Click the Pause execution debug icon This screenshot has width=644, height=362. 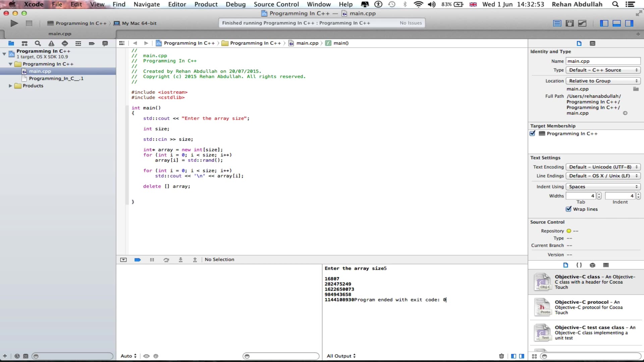tap(152, 260)
